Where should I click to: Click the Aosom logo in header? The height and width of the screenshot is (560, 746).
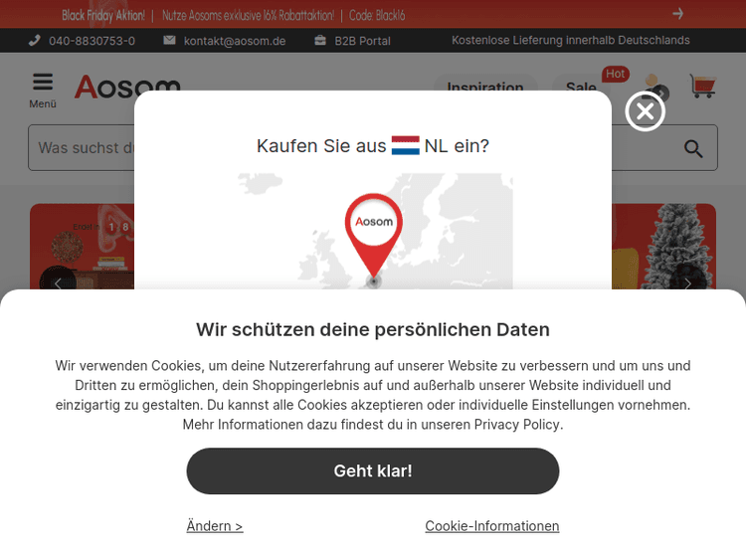[127, 87]
